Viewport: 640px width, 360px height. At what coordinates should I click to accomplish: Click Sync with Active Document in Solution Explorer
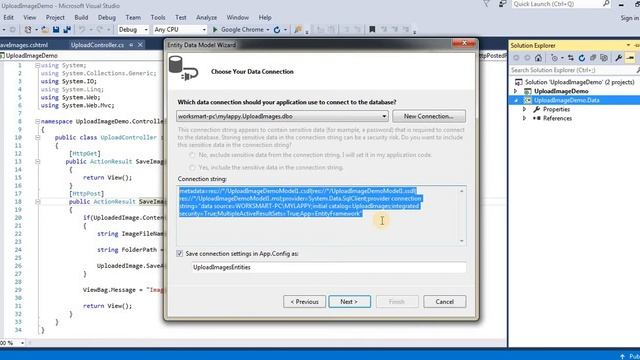[x=571, y=58]
